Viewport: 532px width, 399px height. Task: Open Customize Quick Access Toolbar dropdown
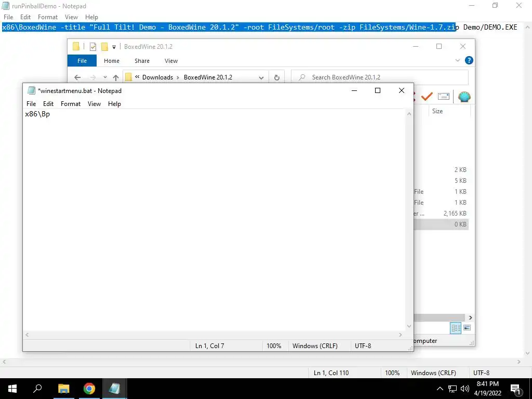pos(114,47)
